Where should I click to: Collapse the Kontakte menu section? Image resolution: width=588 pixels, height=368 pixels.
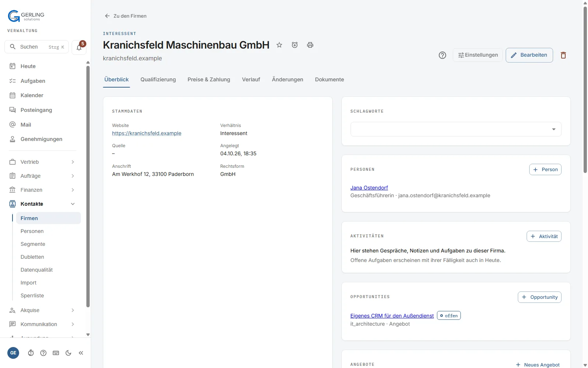[x=43, y=204]
